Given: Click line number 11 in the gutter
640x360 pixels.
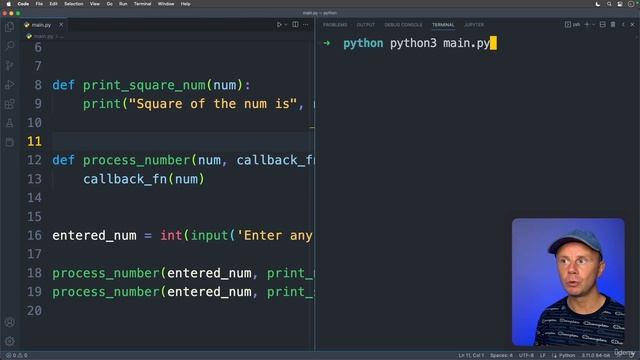Looking at the screenshot, I should (x=34, y=141).
